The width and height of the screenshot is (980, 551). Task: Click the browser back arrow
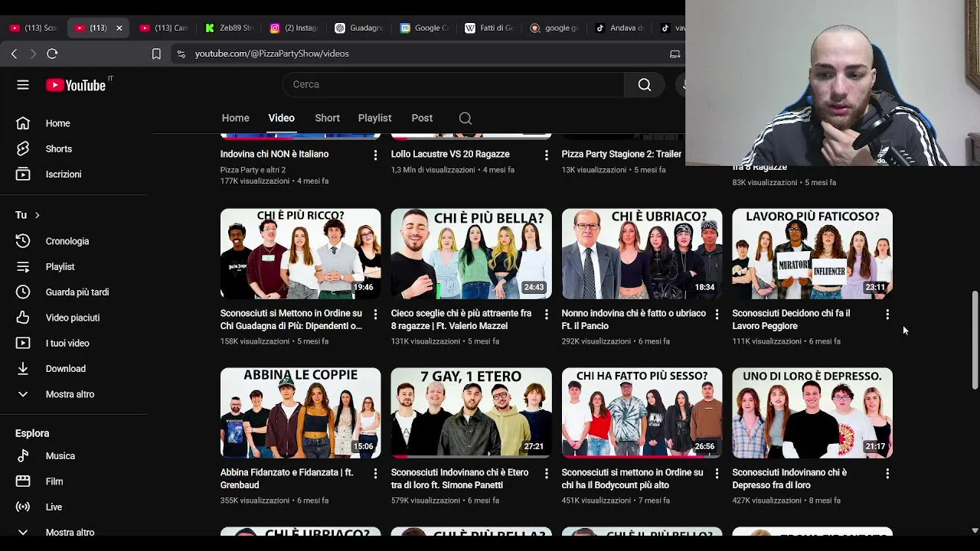pyautogui.click(x=14, y=54)
